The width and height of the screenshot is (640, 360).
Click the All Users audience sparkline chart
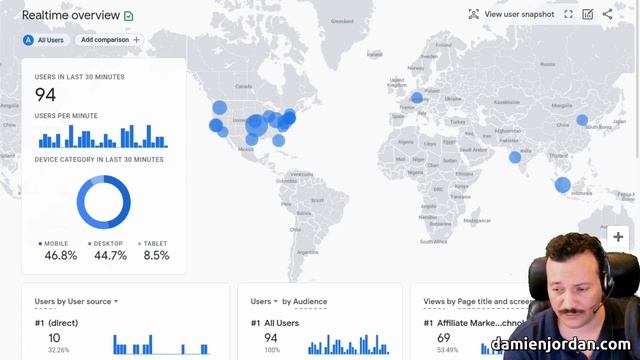348,344
